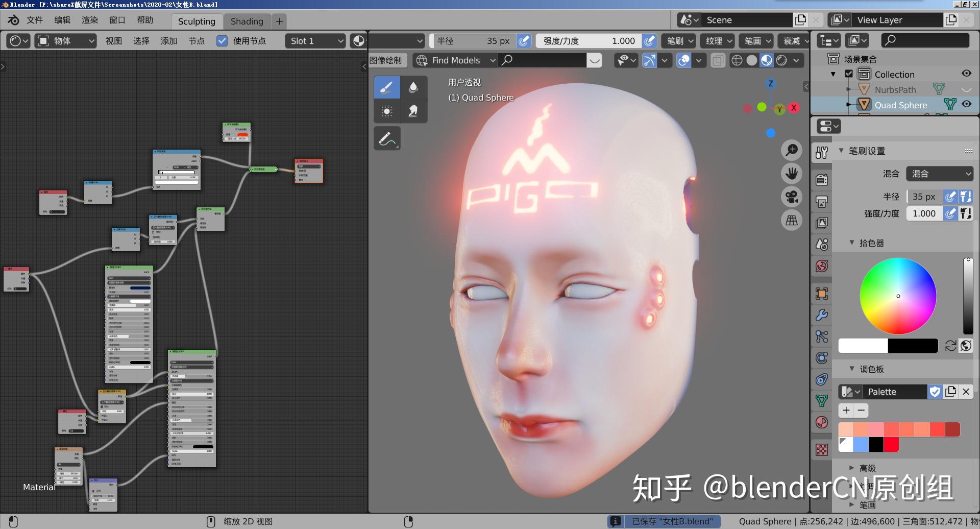Collapse the Collection tree in outliner
980x529 pixels.
[x=833, y=74]
